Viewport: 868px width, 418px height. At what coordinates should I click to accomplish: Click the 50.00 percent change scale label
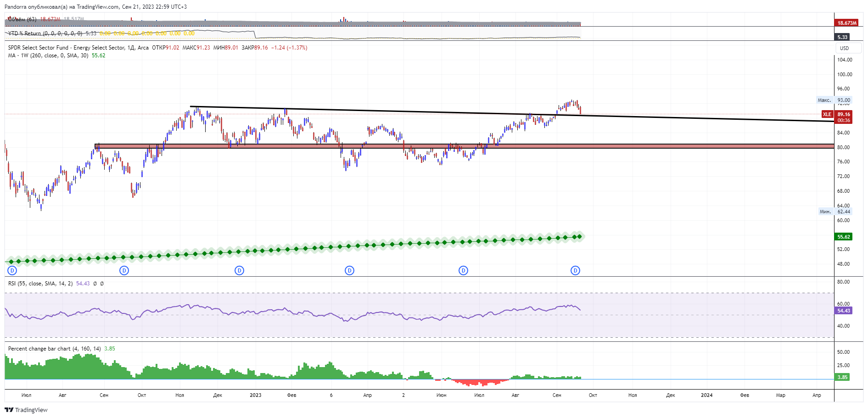[x=843, y=352]
